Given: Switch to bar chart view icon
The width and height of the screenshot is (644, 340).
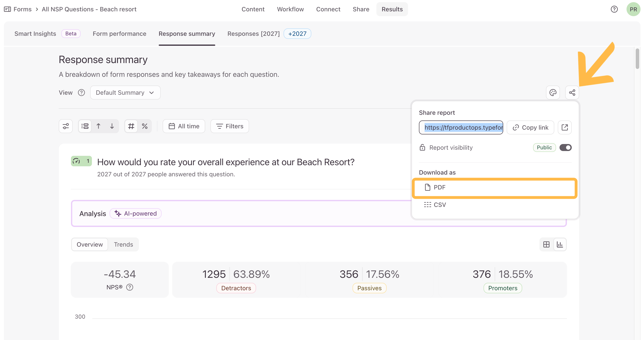Looking at the screenshot, I should point(560,244).
